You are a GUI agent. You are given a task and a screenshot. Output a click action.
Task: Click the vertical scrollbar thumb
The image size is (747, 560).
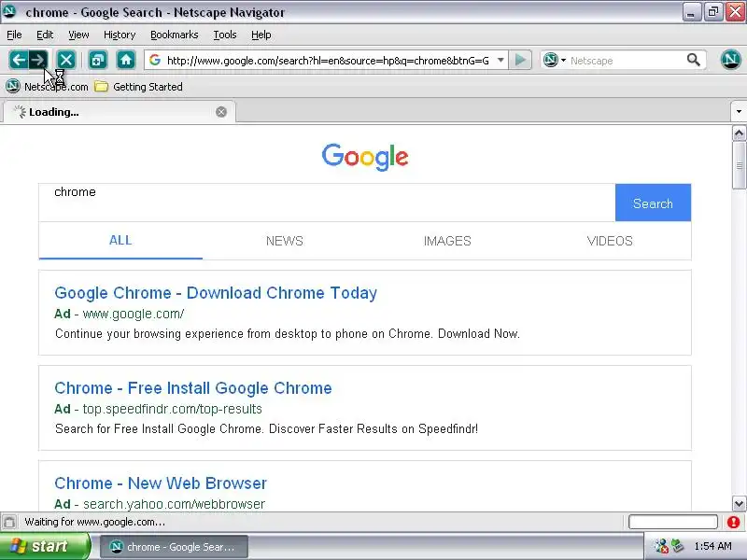point(739,165)
